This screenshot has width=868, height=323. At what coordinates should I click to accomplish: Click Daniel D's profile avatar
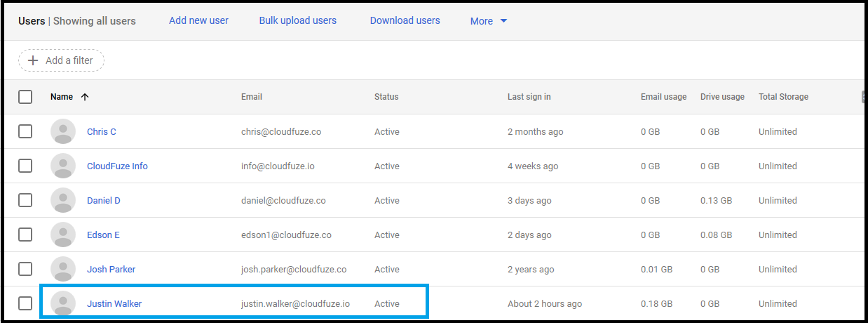tap(63, 201)
